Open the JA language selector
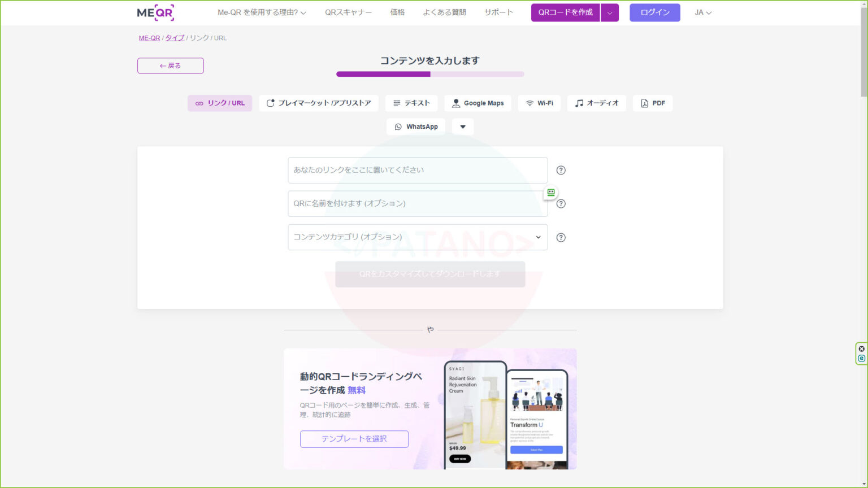Screen dimensions: 868x488 pos(703,12)
